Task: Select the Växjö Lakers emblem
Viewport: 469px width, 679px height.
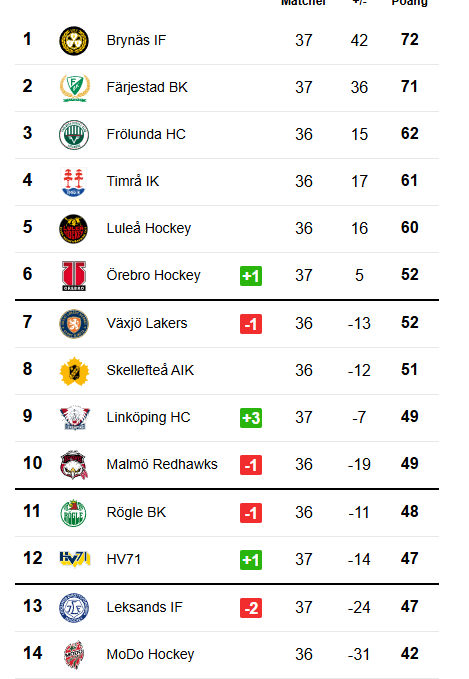Action: click(x=74, y=323)
